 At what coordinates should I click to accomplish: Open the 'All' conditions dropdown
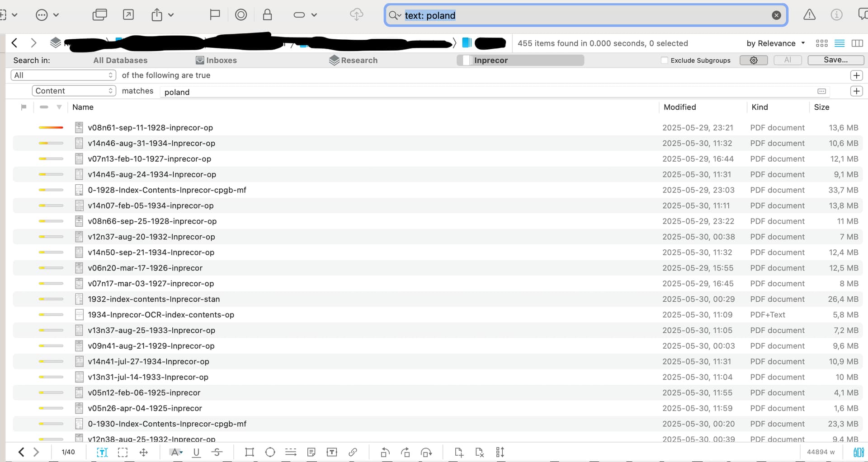63,75
